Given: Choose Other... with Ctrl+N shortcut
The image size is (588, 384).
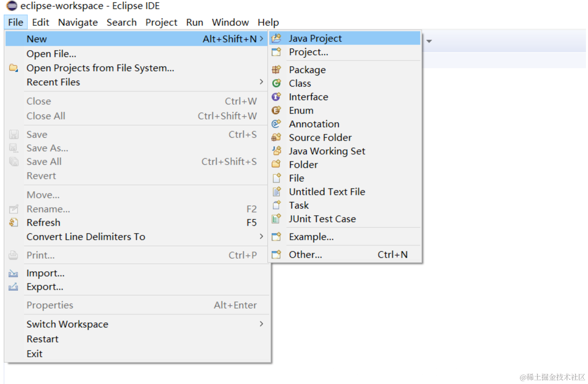Looking at the screenshot, I should pyautogui.click(x=345, y=254).
